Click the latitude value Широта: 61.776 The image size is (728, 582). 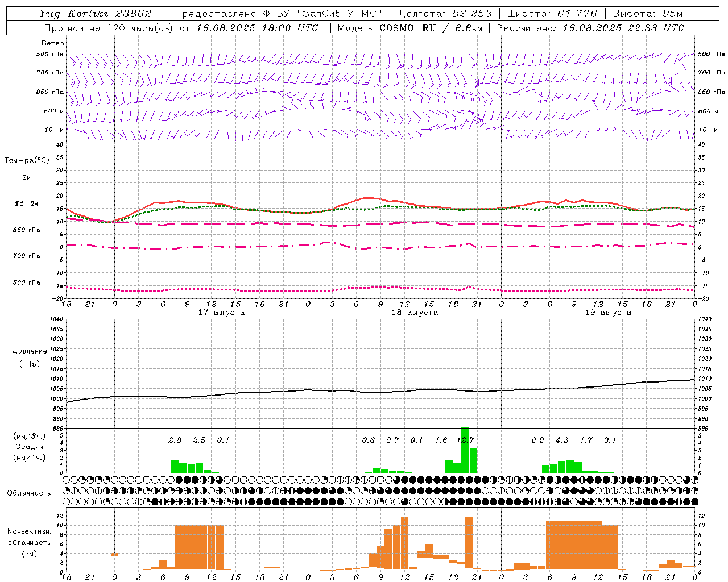pyautogui.click(x=552, y=14)
